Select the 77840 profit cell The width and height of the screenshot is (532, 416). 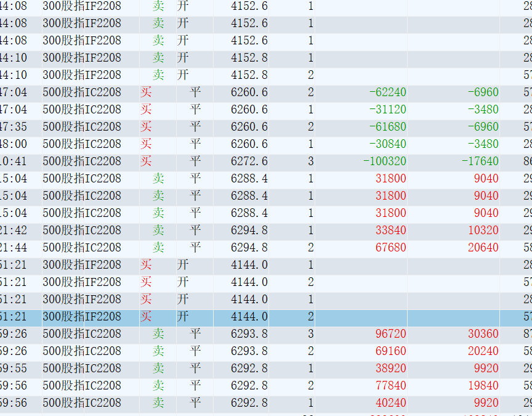[x=390, y=386]
